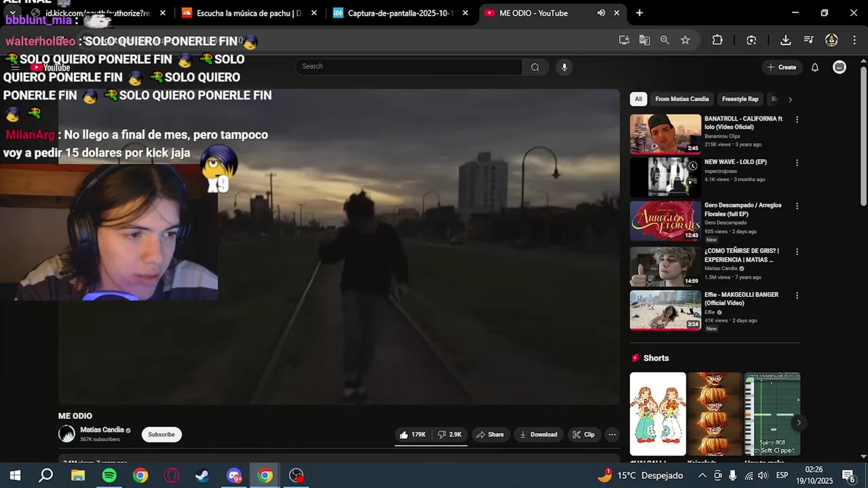Viewport: 868px width, 488px height.
Task: Open the taskbar volume control
Action: tap(762, 476)
